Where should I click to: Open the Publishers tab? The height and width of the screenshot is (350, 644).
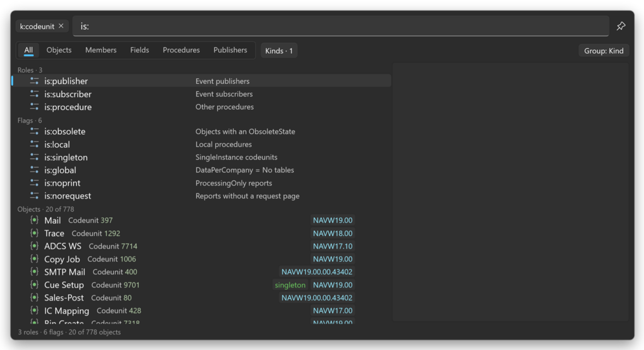(230, 50)
